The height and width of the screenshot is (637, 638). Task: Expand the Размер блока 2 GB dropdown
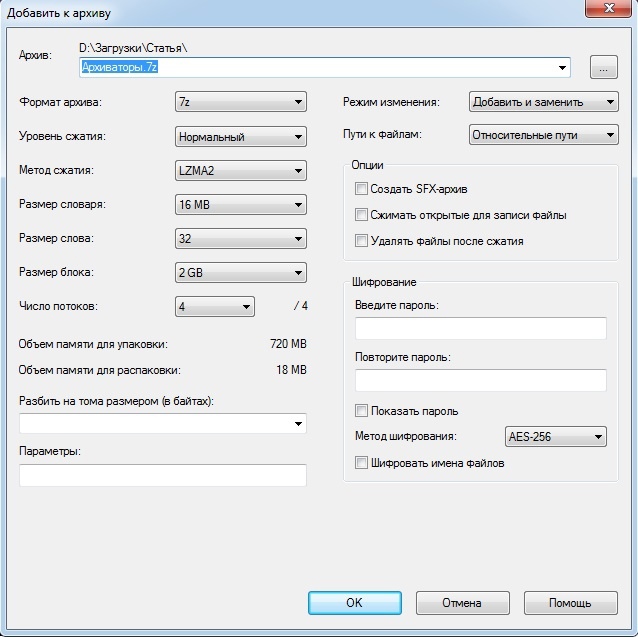(x=240, y=273)
